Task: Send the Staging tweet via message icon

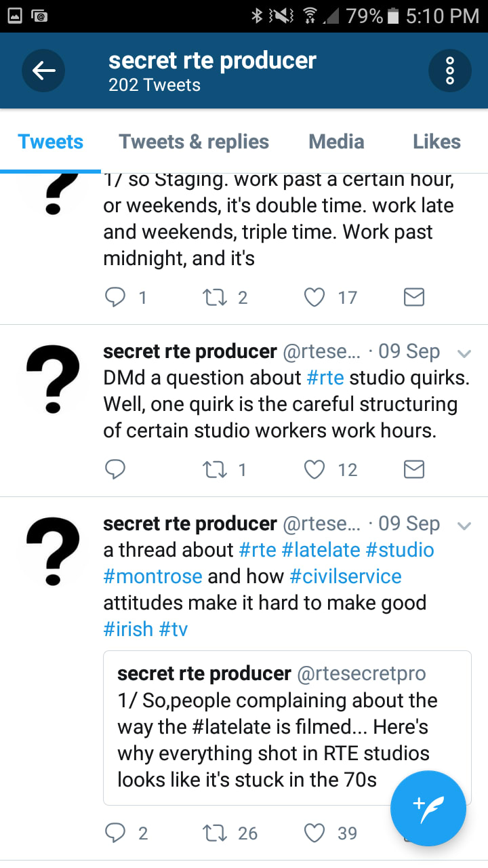Action: (413, 297)
